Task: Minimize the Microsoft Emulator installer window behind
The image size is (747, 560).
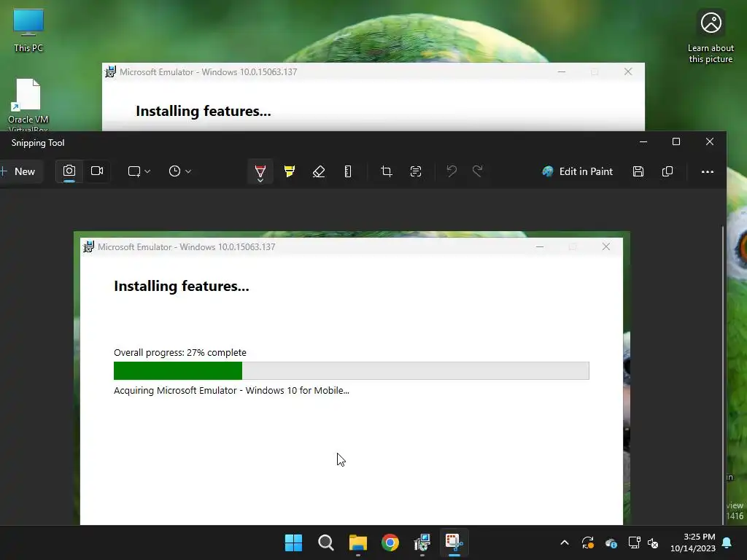Action: pos(562,72)
